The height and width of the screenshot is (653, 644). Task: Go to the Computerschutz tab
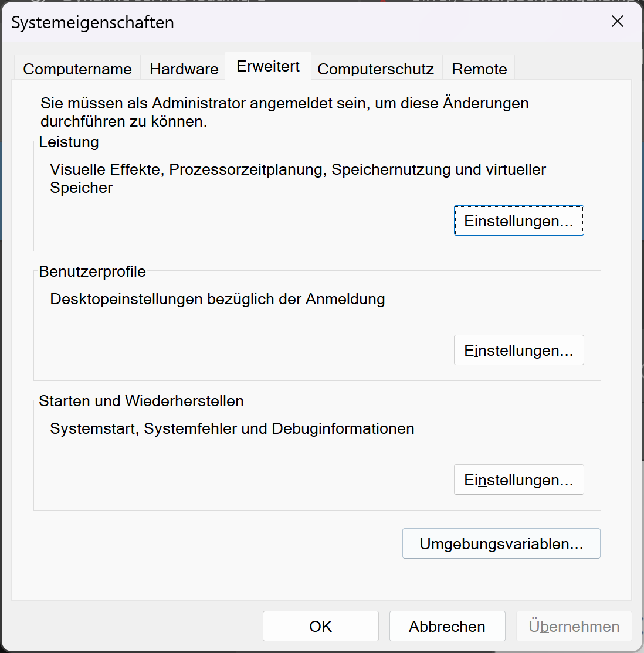pyautogui.click(x=375, y=69)
